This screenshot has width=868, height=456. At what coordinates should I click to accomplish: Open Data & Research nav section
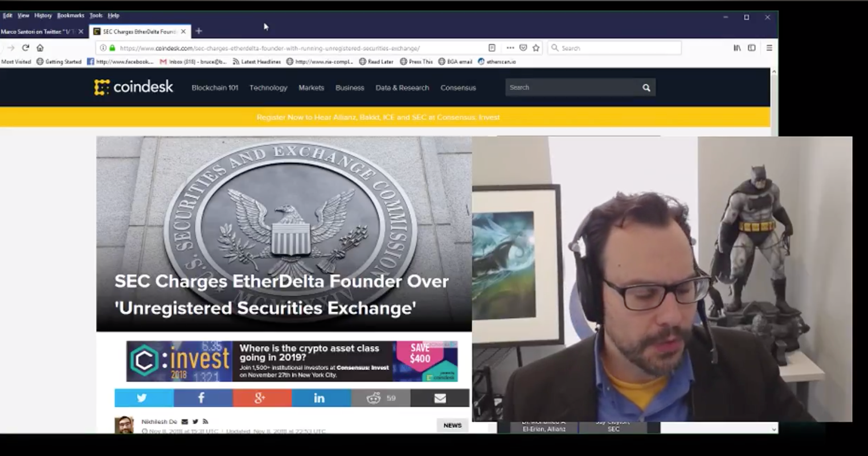(x=402, y=88)
